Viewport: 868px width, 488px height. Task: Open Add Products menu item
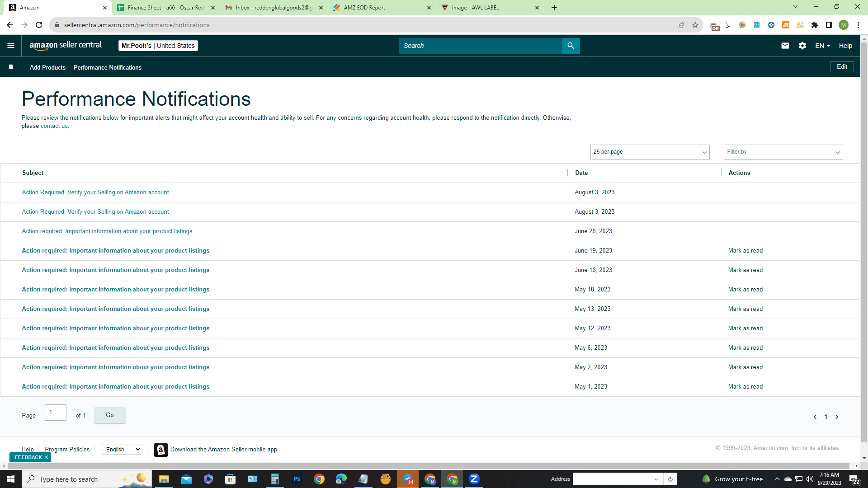tap(47, 67)
